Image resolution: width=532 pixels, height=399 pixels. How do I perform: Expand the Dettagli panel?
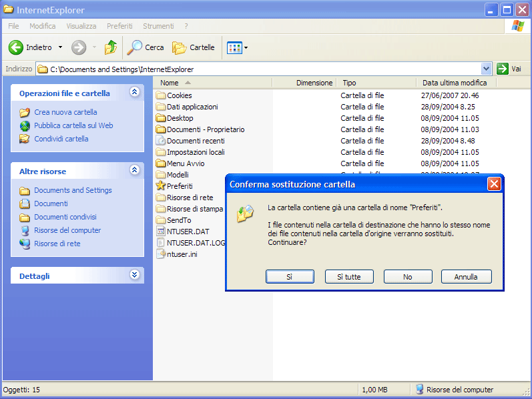tap(134, 274)
